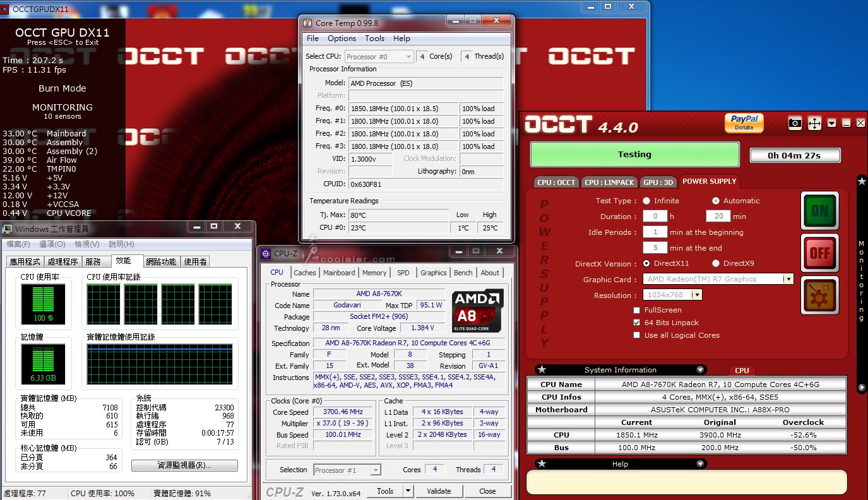Switch to Task Manager 處理程序 tab

tap(62, 261)
